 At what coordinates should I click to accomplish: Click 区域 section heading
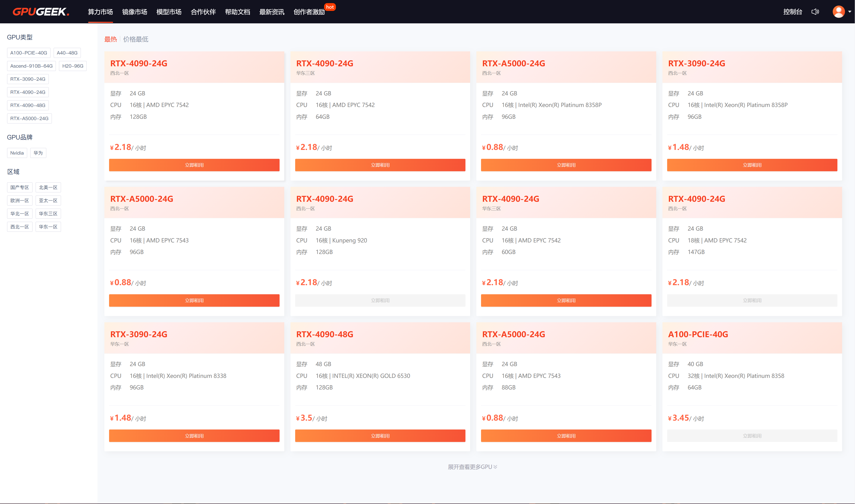[x=13, y=172]
